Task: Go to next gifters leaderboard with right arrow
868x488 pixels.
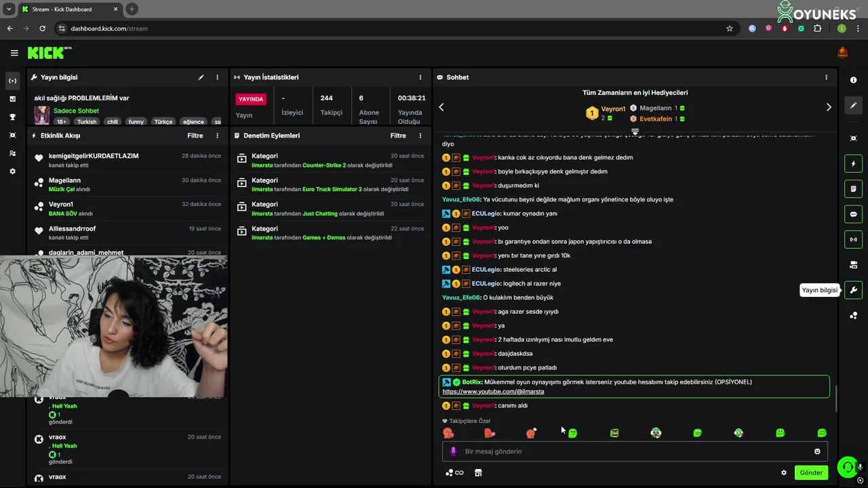Action: coord(829,107)
